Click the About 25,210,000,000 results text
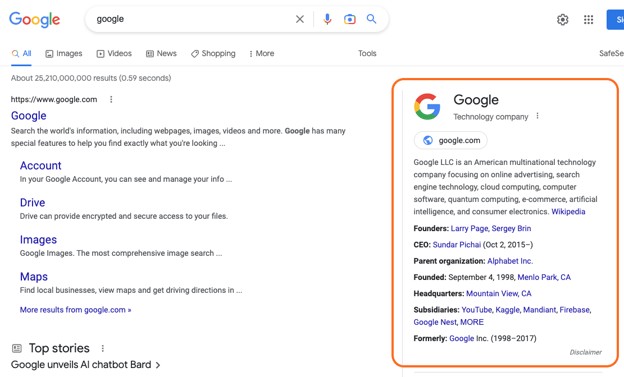Viewport: 624px width, 377px height. [x=91, y=78]
